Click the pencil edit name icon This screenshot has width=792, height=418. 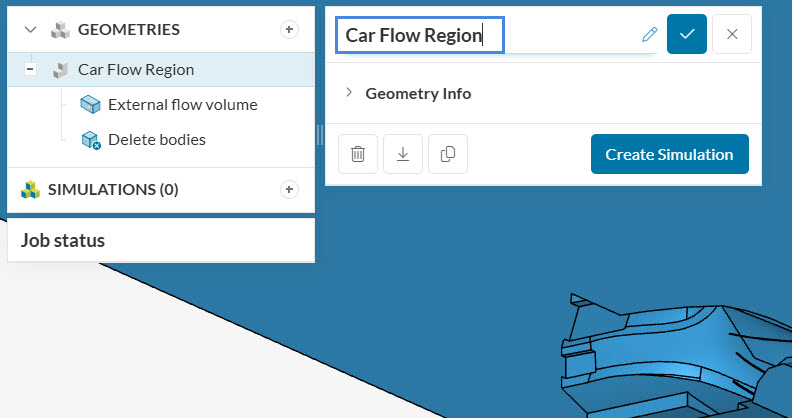point(650,34)
